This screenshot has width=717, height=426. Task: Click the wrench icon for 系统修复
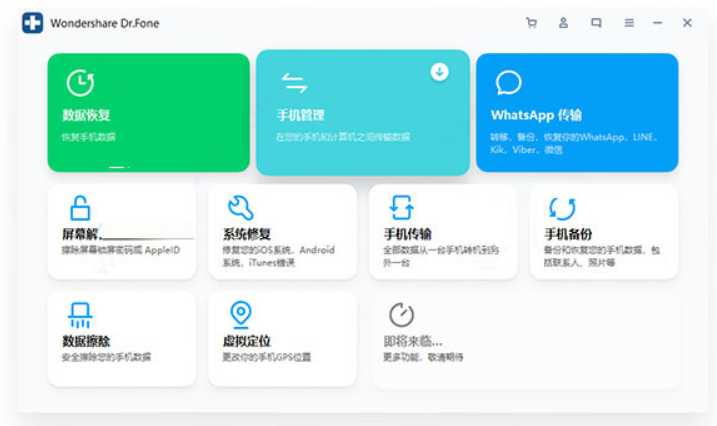coord(240,207)
